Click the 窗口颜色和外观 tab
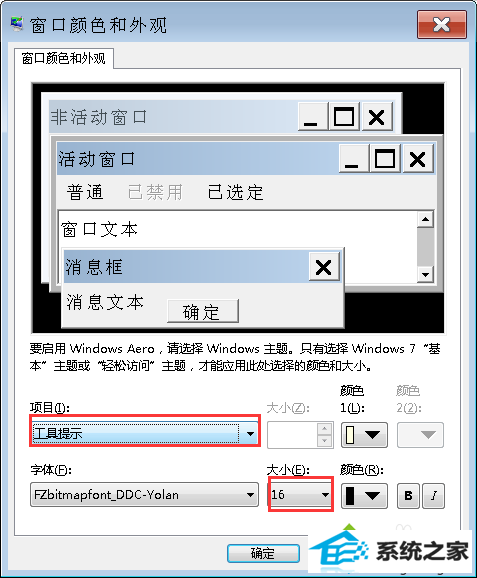Screen dimensions: 477x578 63,58
